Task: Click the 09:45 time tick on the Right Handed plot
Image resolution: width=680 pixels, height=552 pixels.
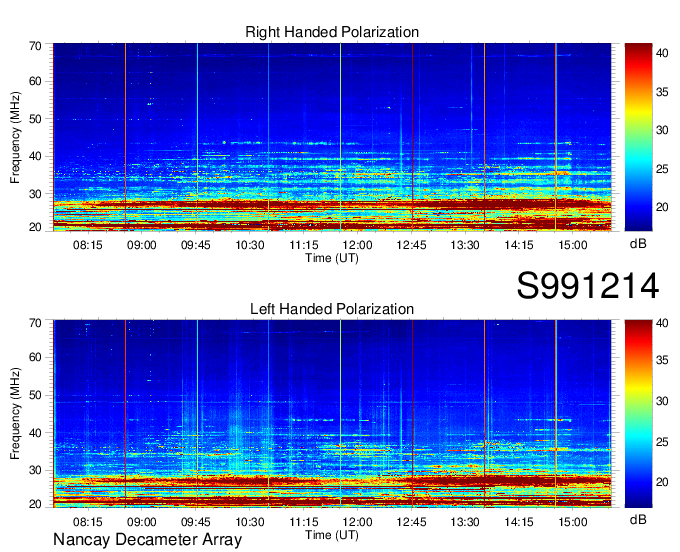Action: pyautogui.click(x=196, y=245)
